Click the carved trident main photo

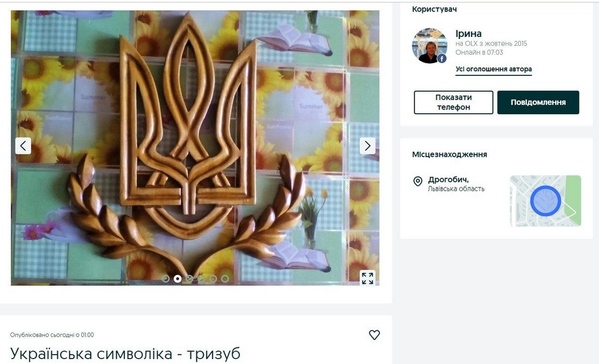pos(195,148)
